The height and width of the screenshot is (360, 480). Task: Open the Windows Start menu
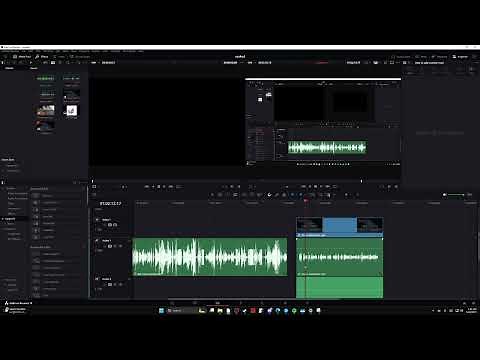pyautogui.click(x=161, y=311)
